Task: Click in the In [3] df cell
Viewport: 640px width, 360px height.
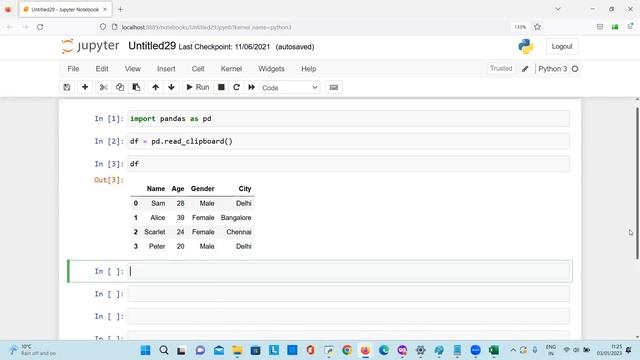Action: [348, 164]
